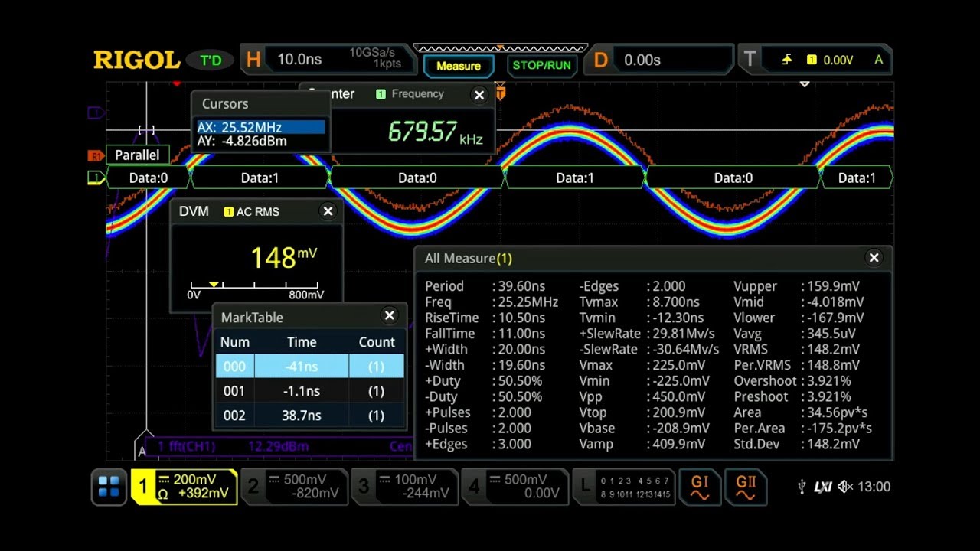Image resolution: width=980 pixels, height=551 pixels.
Task: Click the rising edge trigger icon
Action: [x=787, y=60]
